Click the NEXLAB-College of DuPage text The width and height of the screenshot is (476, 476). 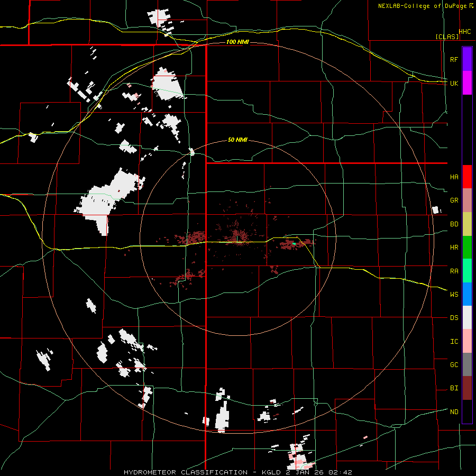click(423, 6)
